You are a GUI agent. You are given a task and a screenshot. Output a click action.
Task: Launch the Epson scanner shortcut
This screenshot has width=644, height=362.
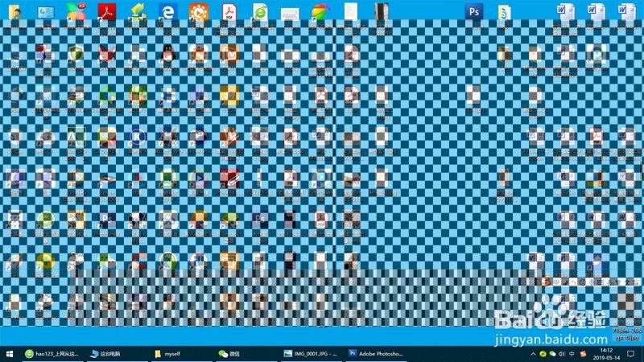pos(107,179)
